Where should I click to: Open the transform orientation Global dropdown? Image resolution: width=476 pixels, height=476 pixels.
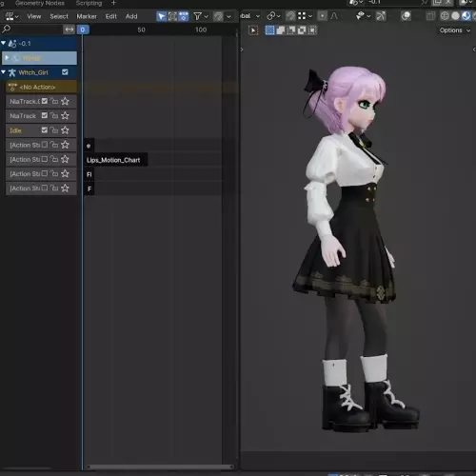pyautogui.click(x=250, y=16)
